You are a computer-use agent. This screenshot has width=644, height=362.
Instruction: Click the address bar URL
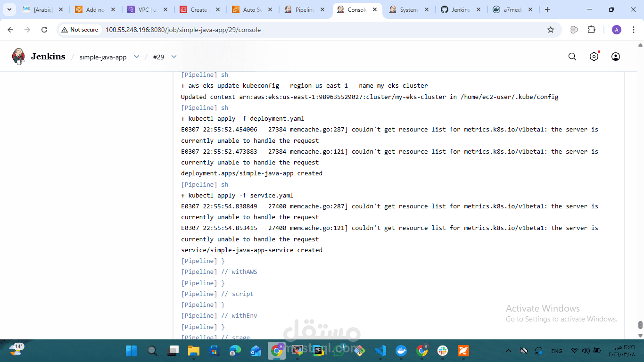183,30
